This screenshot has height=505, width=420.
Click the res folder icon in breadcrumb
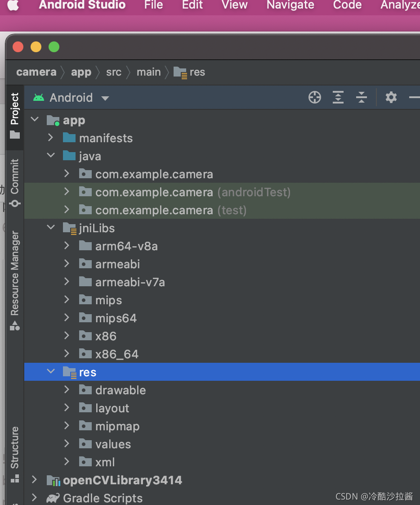click(x=180, y=72)
